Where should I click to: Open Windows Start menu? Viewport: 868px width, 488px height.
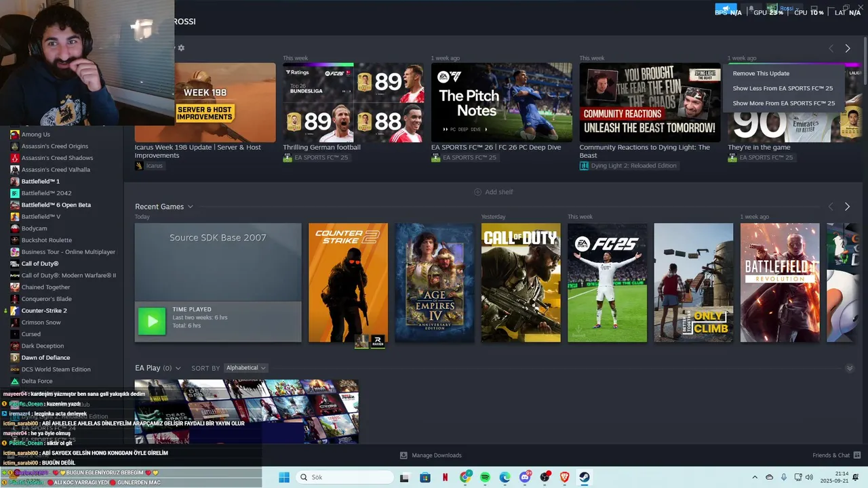point(283,477)
